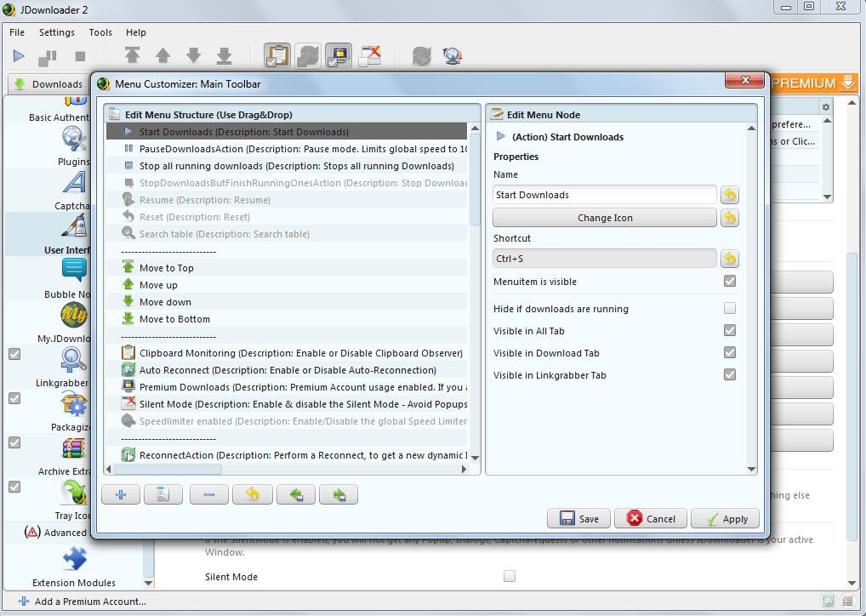Toggle checkbox beside Archive Extractor in sidebar
The width and height of the screenshot is (866, 616).
pos(14,442)
